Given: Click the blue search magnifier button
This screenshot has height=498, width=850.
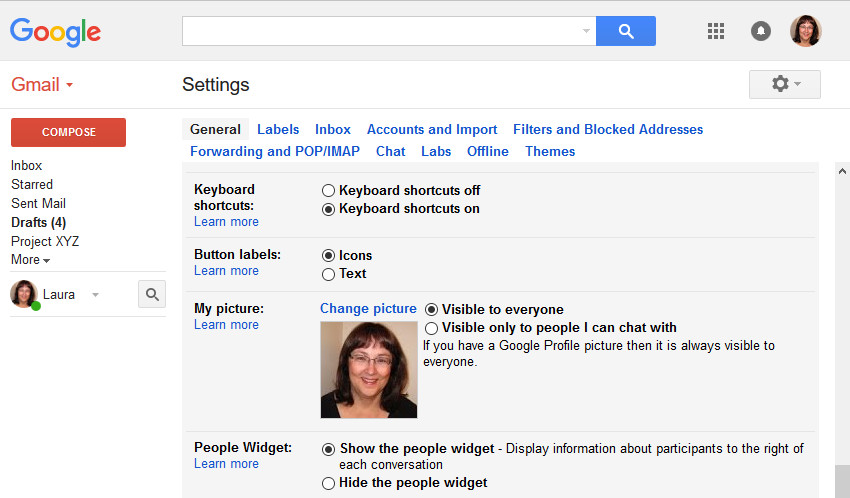Looking at the screenshot, I should click(x=626, y=31).
